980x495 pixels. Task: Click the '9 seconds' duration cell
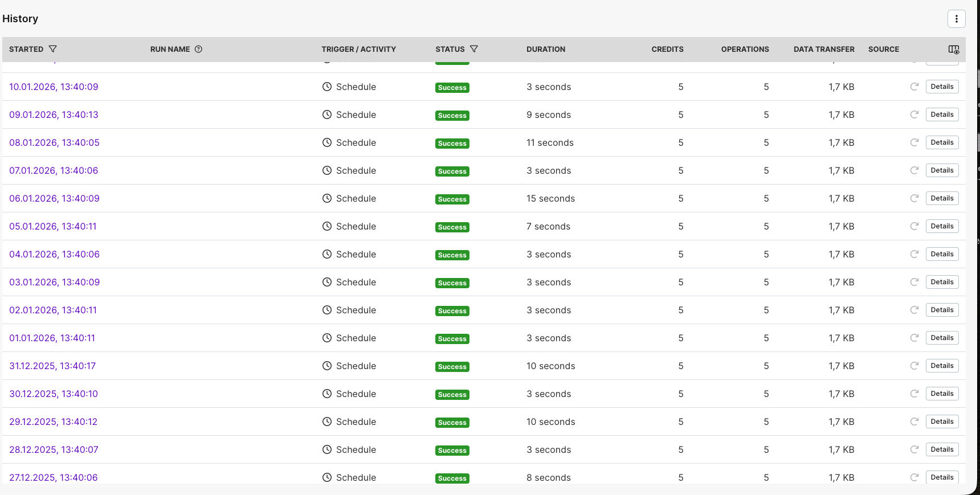549,114
